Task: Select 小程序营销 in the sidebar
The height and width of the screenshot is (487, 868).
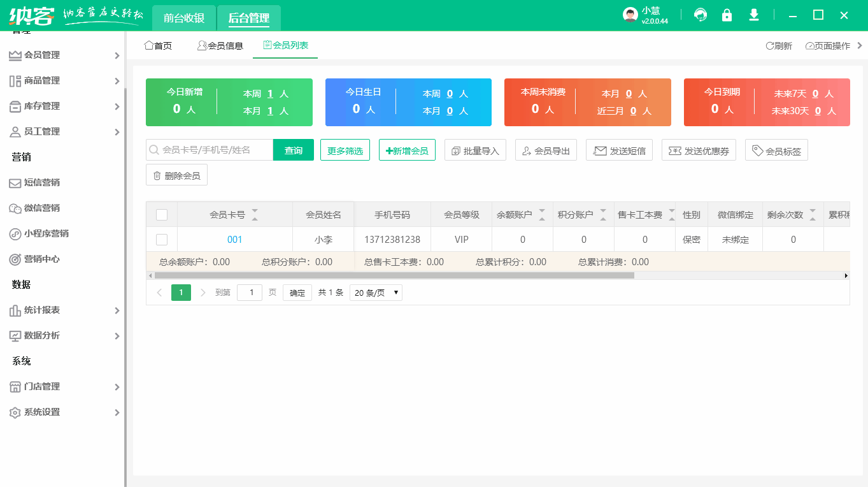Action: 45,233
